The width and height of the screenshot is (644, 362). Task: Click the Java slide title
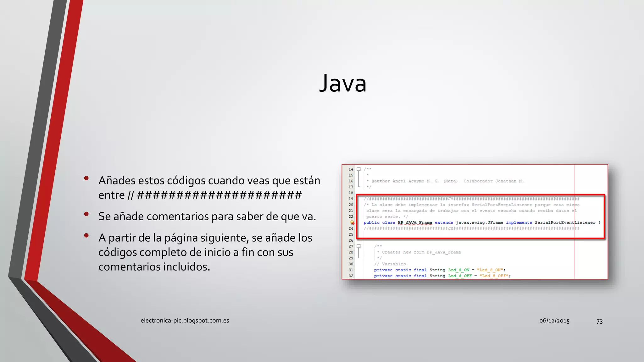click(343, 83)
